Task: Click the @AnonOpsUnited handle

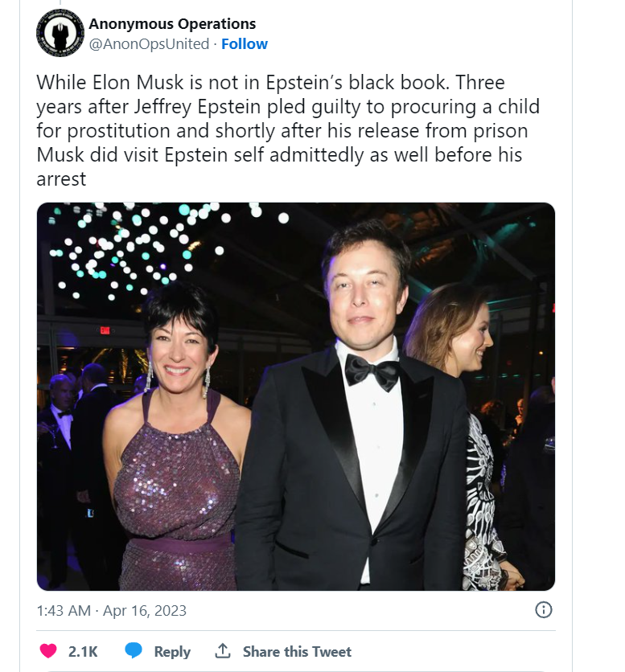Action: pyautogui.click(x=149, y=44)
